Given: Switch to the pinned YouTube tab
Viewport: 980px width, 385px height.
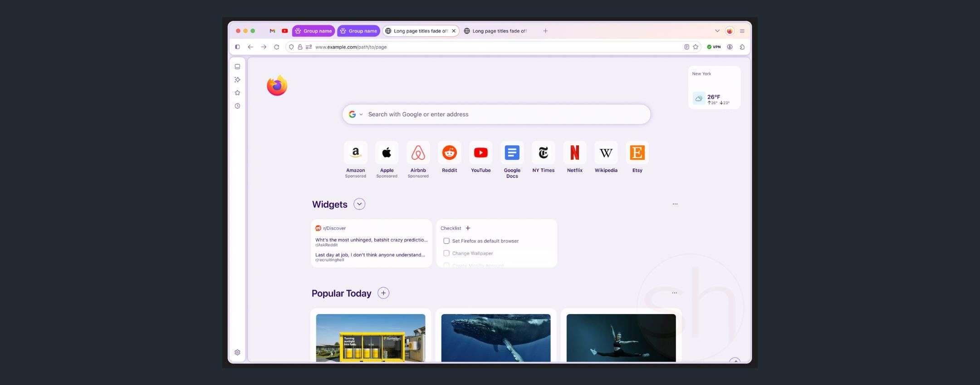Looking at the screenshot, I should 284,31.
